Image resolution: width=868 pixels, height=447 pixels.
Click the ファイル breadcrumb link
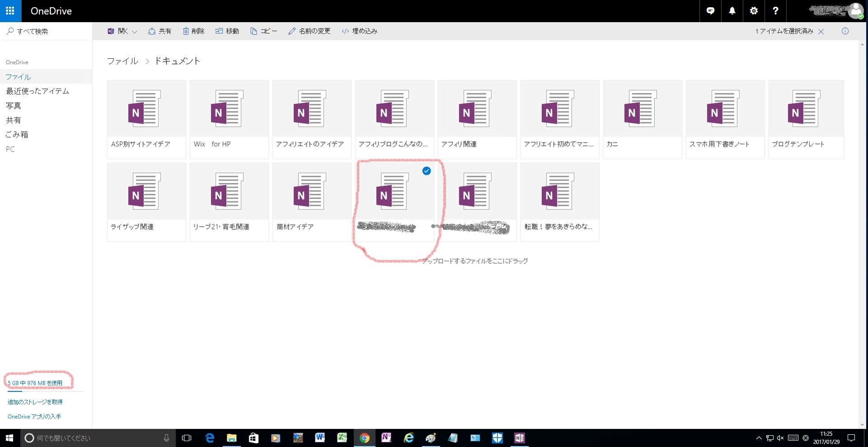tap(123, 61)
